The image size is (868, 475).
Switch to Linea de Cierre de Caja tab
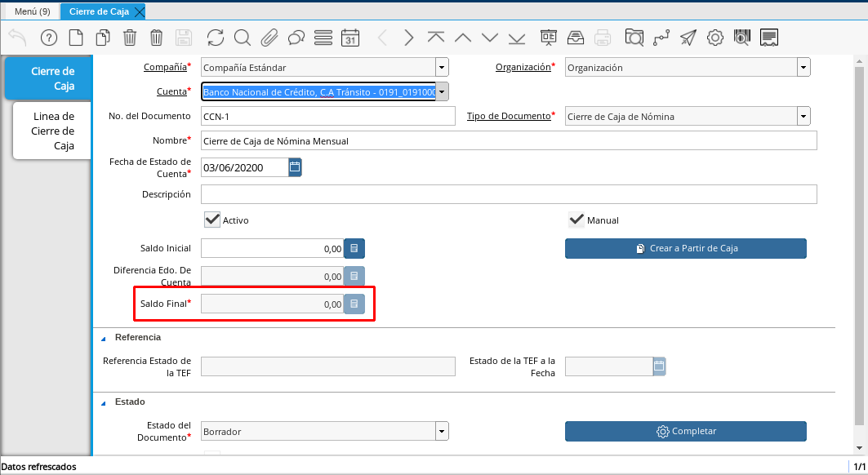(52, 131)
